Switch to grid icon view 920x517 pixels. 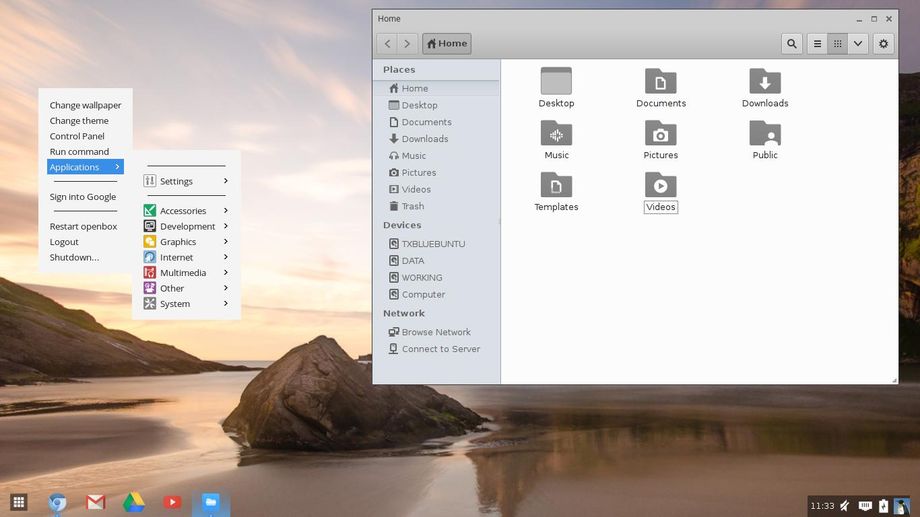click(x=837, y=43)
